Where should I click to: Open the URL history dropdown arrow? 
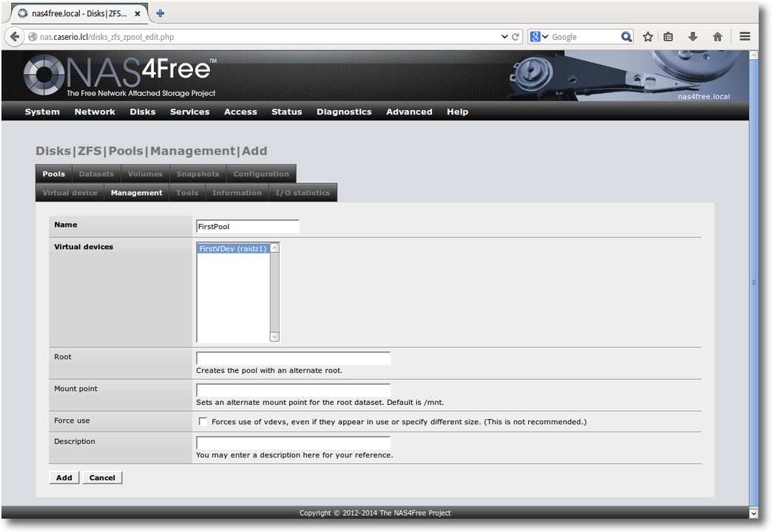pyautogui.click(x=504, y=36)
